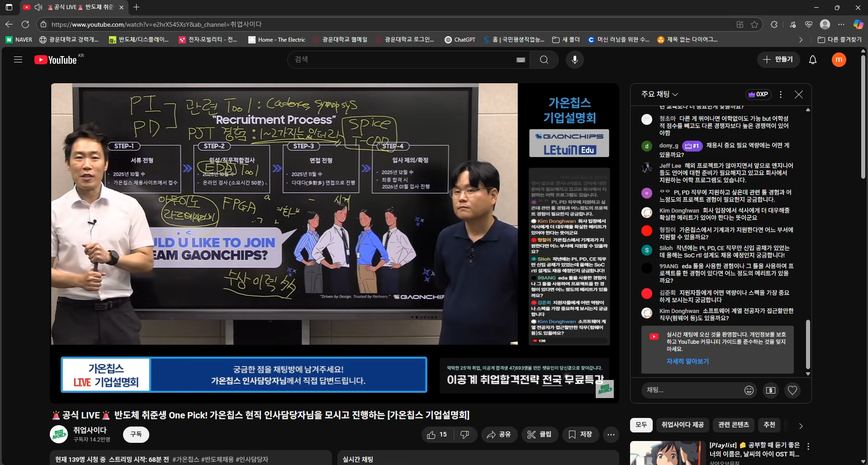Open a new browser tab
The height and width of the screenshot is (465, 868).
point(137,7)
